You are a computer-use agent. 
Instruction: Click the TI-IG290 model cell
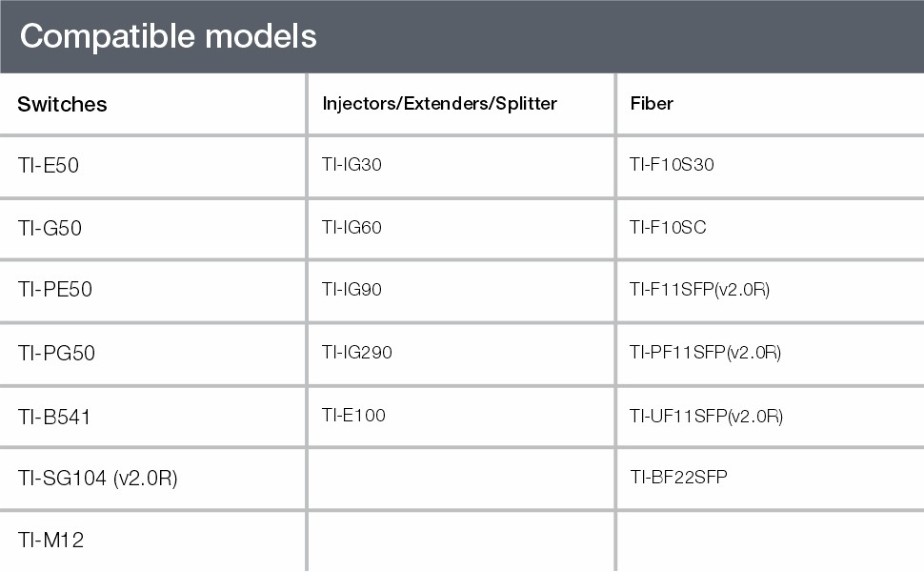(x=356, y=352)
